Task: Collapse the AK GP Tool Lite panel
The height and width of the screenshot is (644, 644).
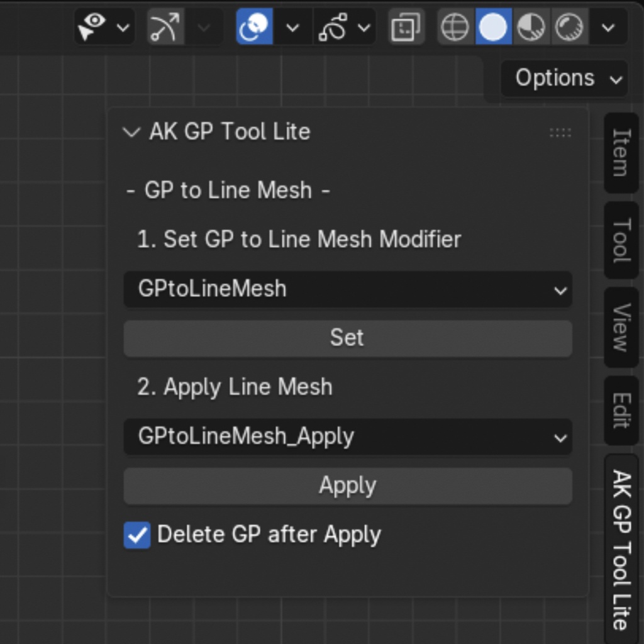Action: pos(131,131)
